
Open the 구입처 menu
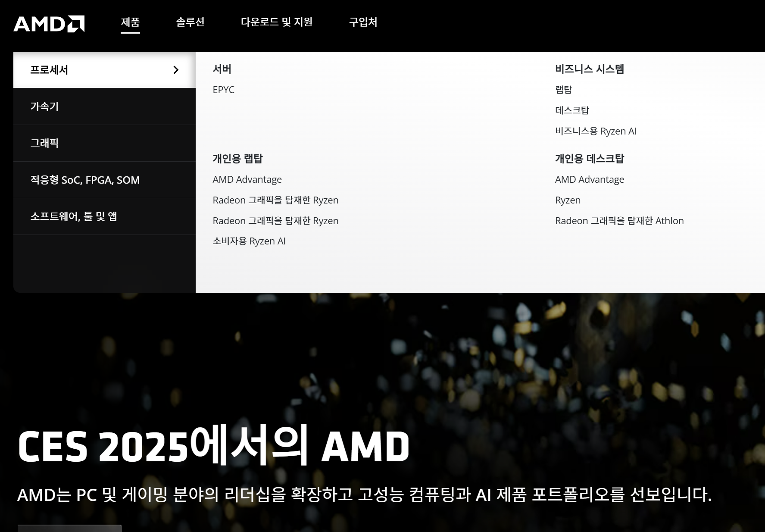363,22
